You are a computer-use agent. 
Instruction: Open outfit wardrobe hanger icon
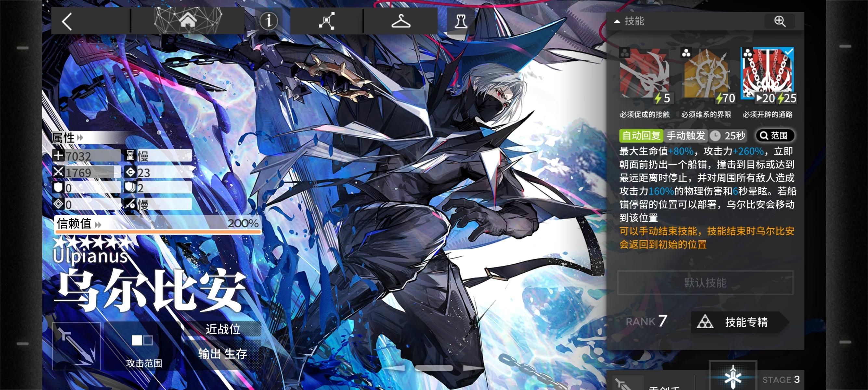click(401, 21)
